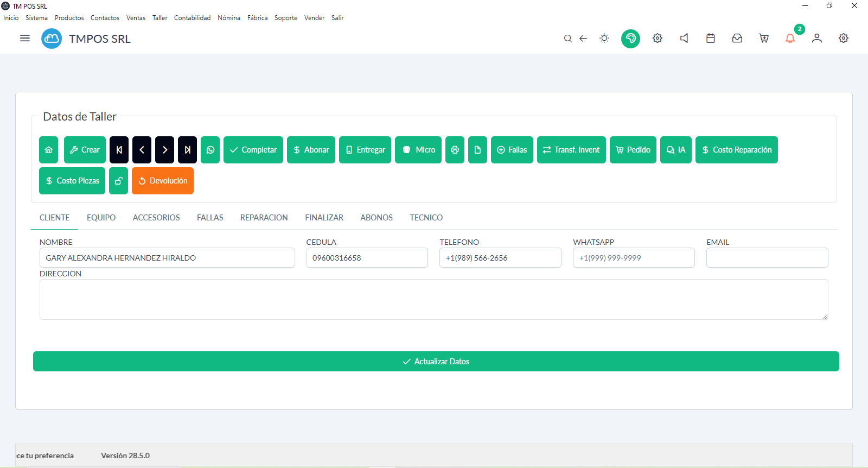868x468 pixels.
Task: Click the WhatsApp icon button
Action: (x=210, y=150)
